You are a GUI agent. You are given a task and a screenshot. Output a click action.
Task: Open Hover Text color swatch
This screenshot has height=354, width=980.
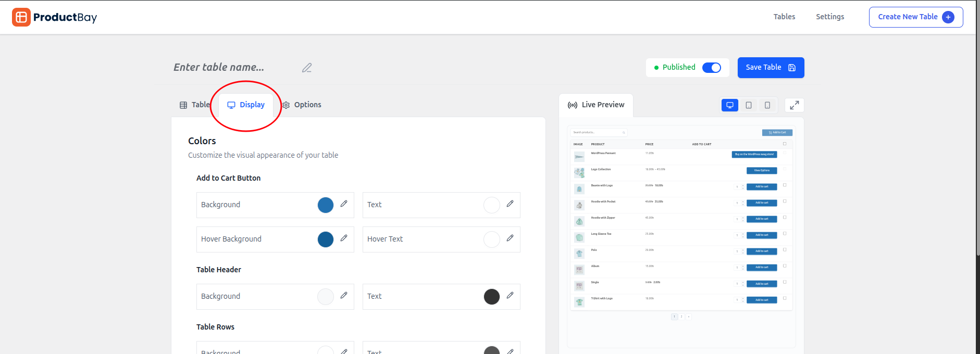[x=492, y=239]
